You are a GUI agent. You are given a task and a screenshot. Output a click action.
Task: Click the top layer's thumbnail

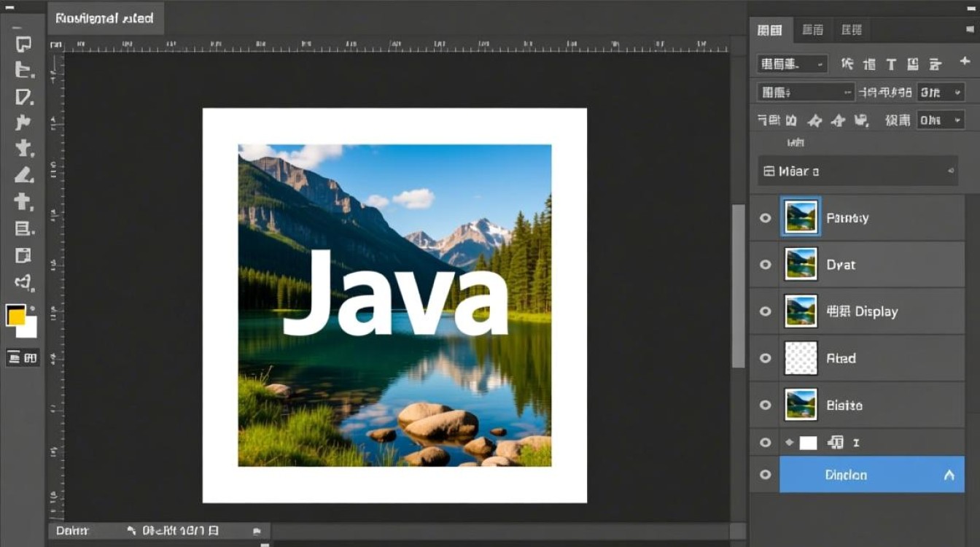[x=801, y=217]
